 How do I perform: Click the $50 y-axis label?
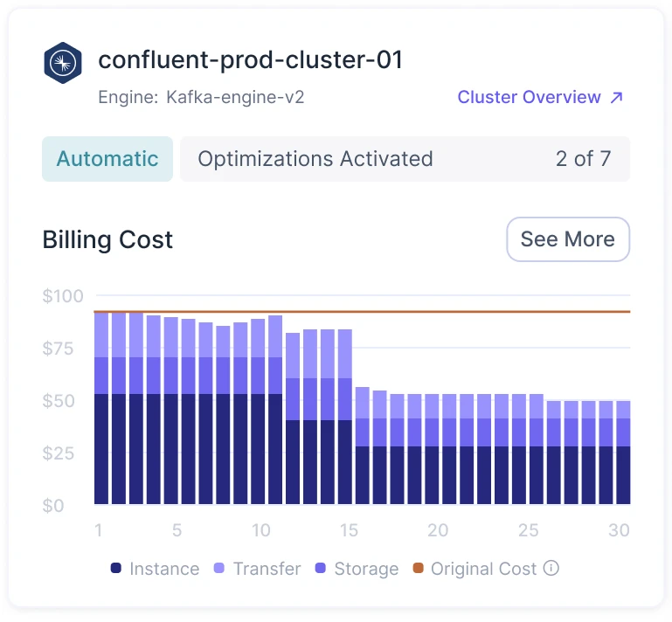59,401
